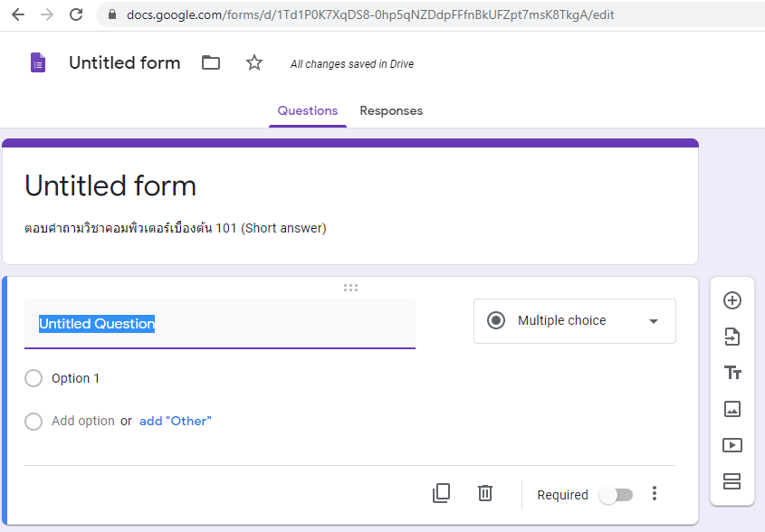Open question more options menu
765x532 pixels.
tap(655, 494)
